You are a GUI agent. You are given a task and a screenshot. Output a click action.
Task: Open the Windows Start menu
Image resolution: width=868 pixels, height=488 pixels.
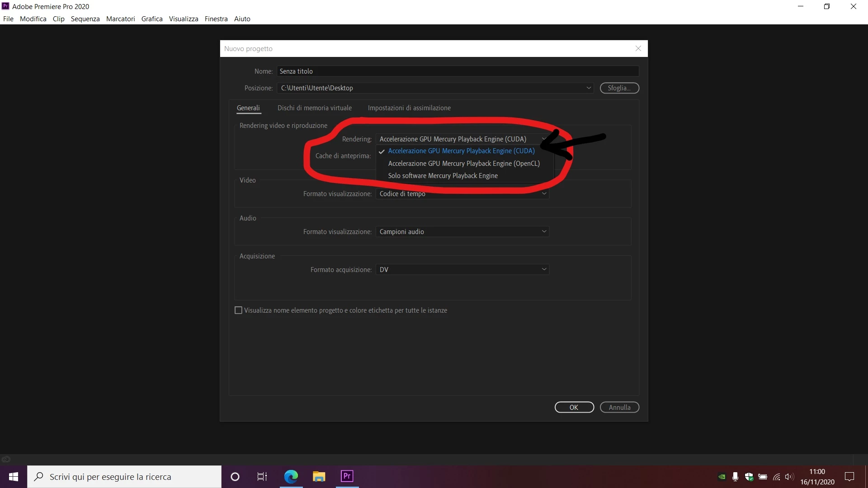pos(14,476)
